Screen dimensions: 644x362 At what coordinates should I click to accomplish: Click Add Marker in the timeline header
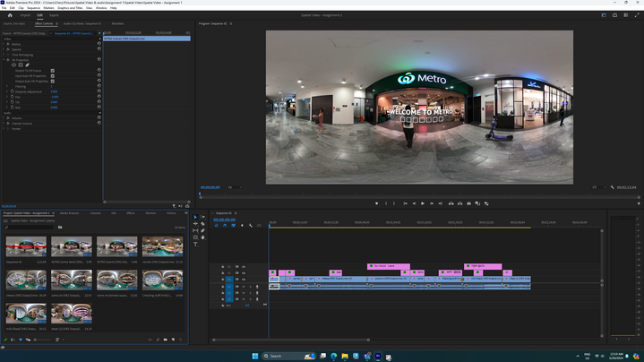[242, 226]
